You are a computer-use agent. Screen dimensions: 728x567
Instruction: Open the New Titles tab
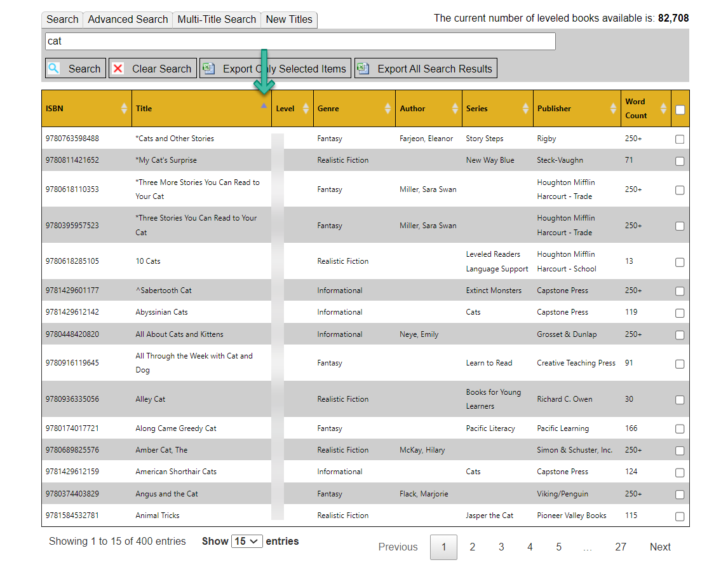[x=289, y=19]
